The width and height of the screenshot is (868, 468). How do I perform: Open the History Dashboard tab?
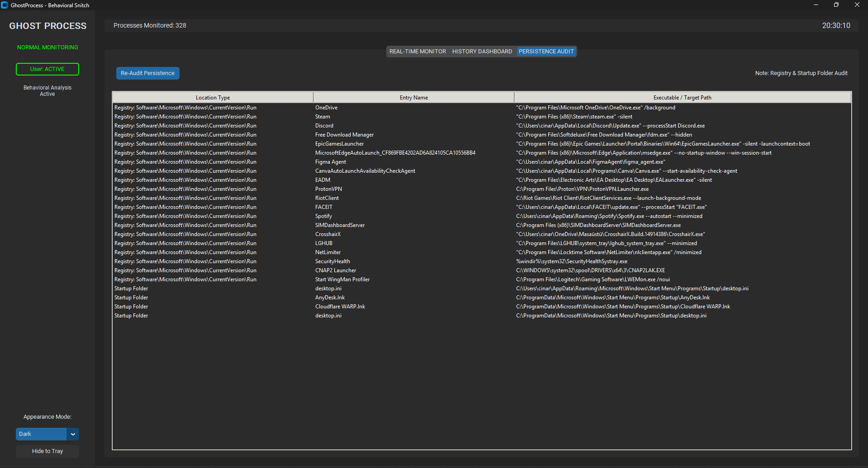tap(482, 52)
